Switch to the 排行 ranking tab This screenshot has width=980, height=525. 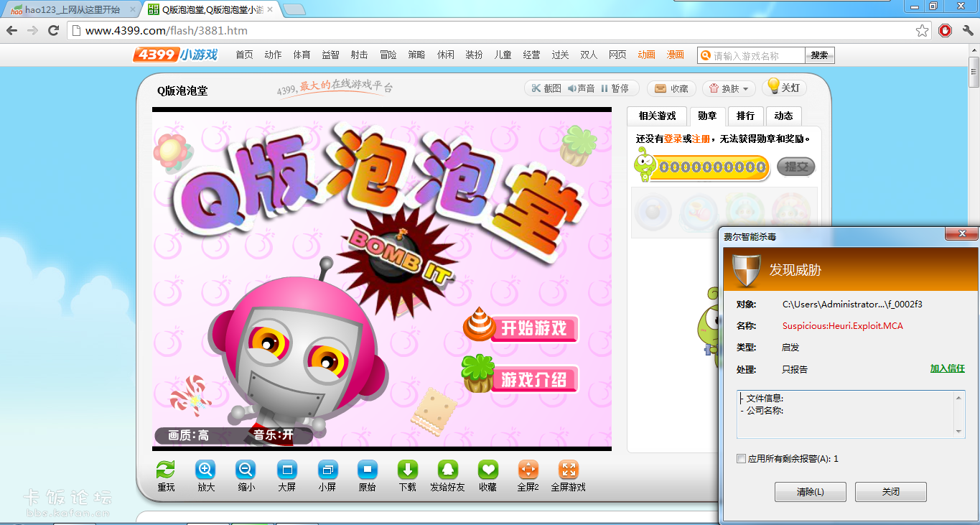coord(745,116)
